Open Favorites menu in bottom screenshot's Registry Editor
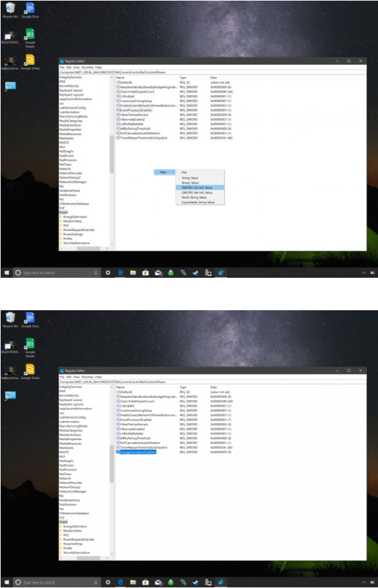 coord(88,377)
